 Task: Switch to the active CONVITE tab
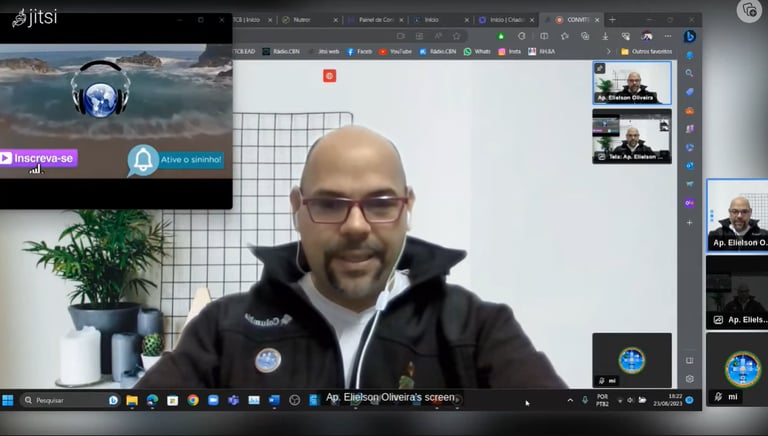pyautogui.click(x=572, y=20)
